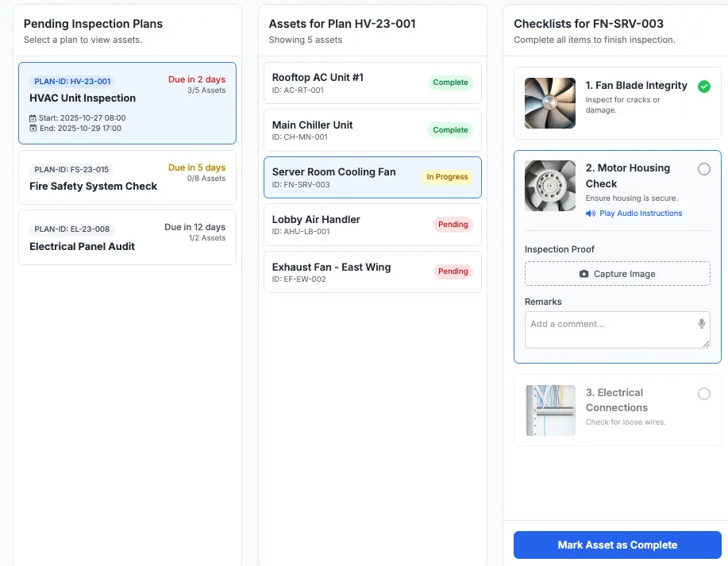The height and width of the screenshot is (566, 728).
Task: Select the HVAC Unit Inspection plan
Action: point(127,103)
